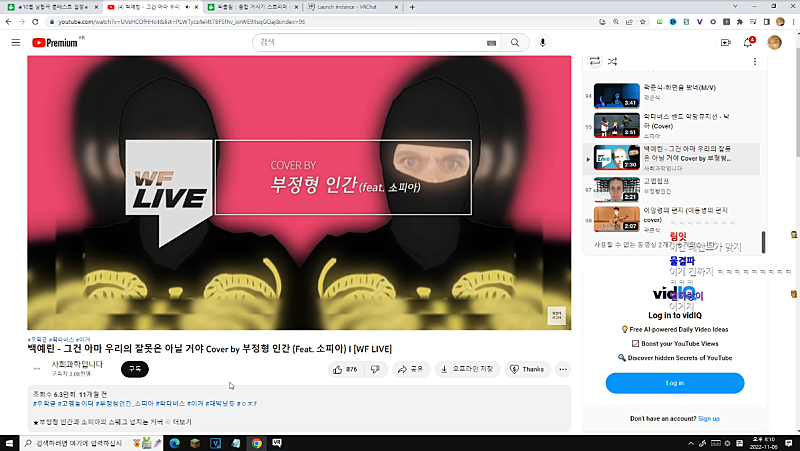Image resolution: width=800 pixels, height=451 pixels.
Task: Click the address bar URL
Action: (x=181, y=22)
